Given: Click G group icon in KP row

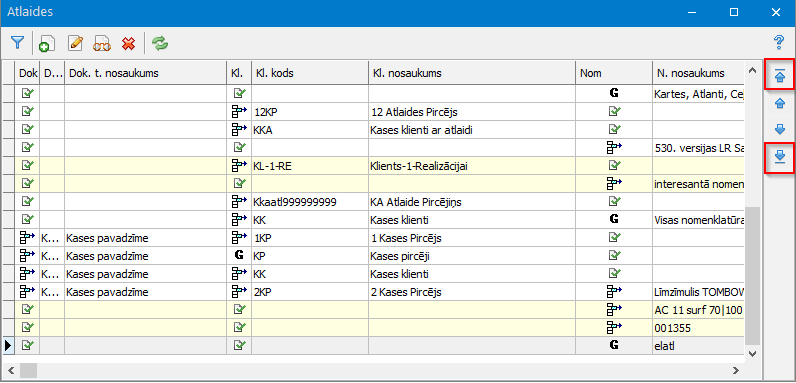Looking at the screenshot, I should [239, 256].
